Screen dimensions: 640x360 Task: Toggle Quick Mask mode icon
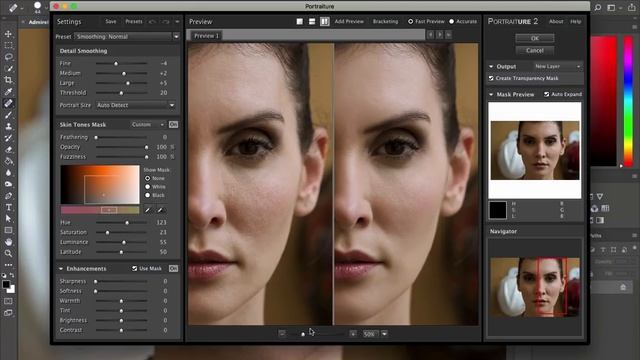point(8,301)
